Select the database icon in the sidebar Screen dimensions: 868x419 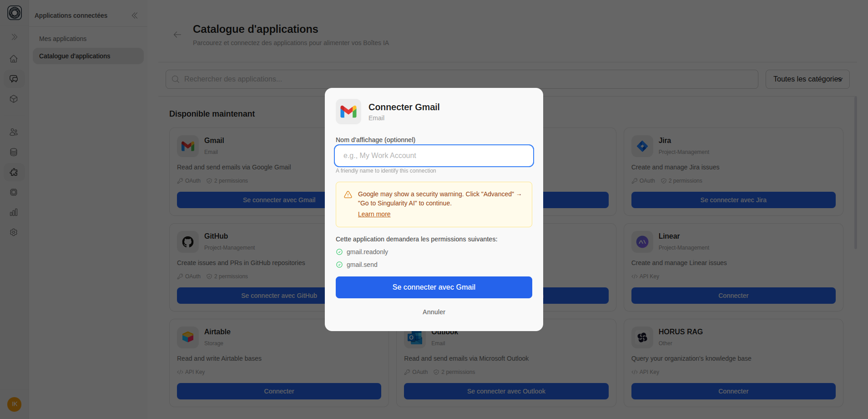[14, 152]
